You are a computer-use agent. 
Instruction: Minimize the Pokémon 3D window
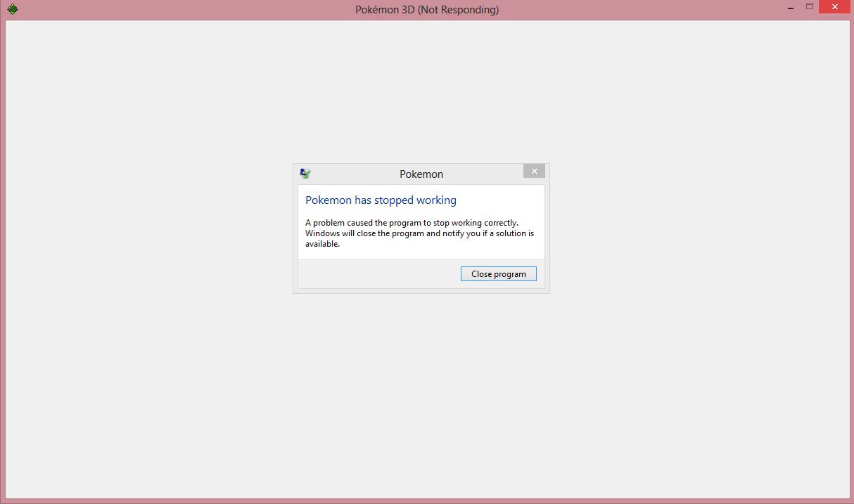click(791, 6)
